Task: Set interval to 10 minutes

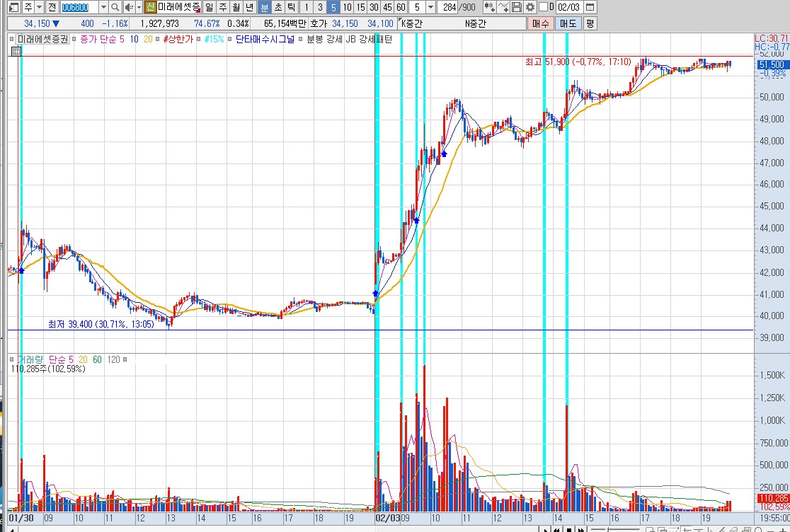Action: click(347, 7)
